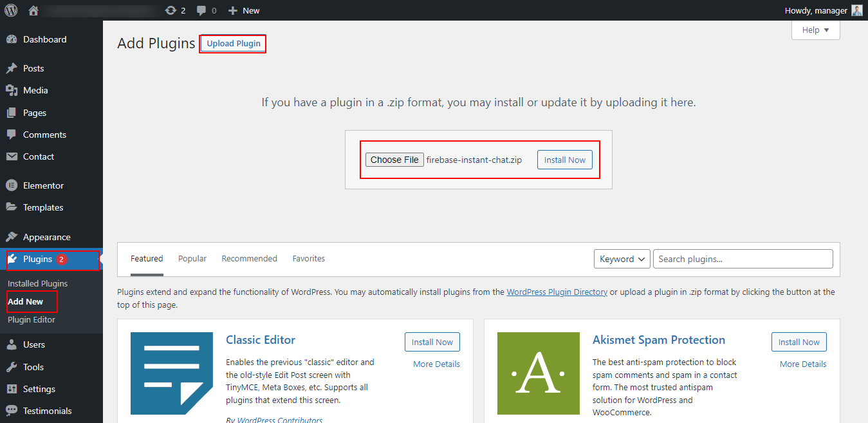Click the firebase-instant-chat.zip filename
Screen dimensions: 868x423
(x=474, y=160)
